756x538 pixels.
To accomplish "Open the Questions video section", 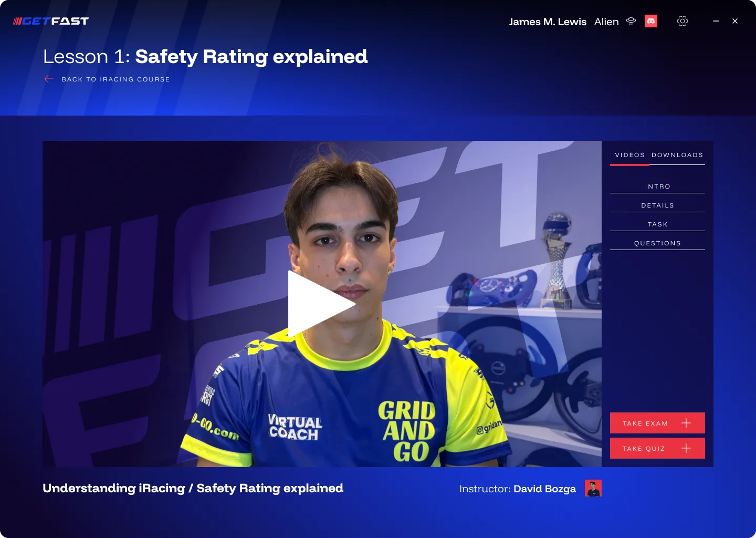I will (657, 243).
